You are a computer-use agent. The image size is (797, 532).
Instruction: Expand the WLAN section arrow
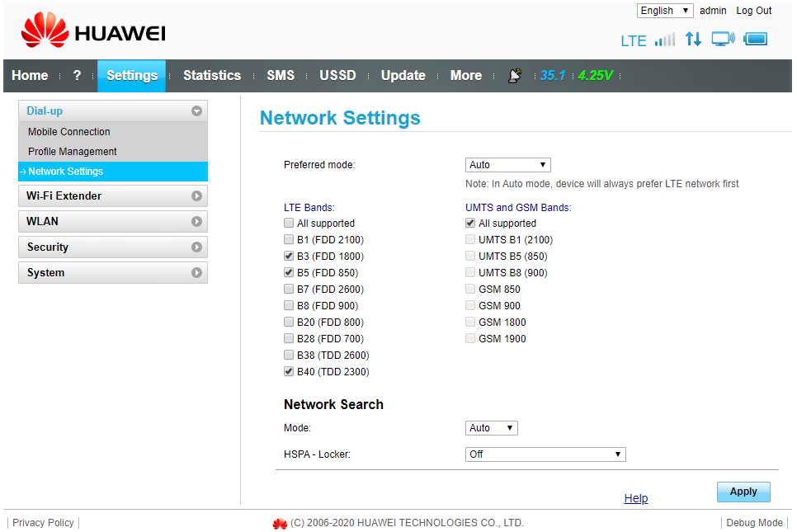click(196, 222)
